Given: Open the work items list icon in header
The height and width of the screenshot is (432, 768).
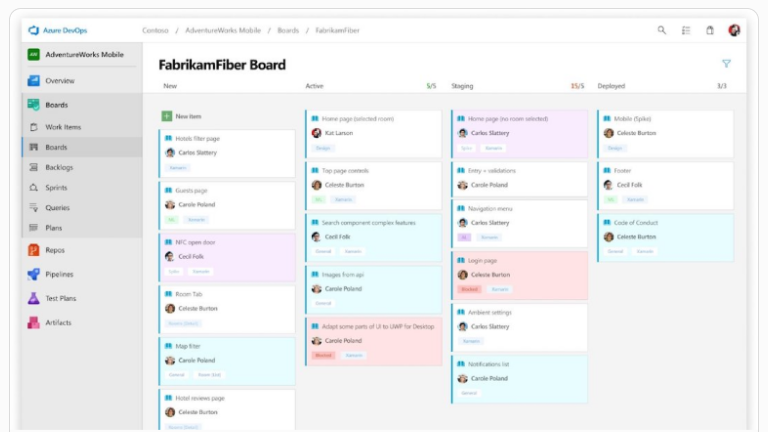Looking at the screenshot, I should pos(686,30).
